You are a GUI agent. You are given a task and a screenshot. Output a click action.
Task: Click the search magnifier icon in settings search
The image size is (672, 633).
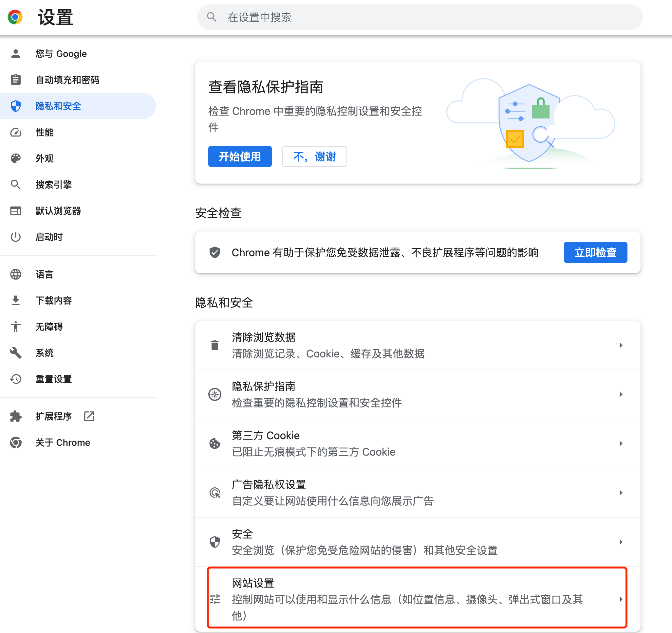pos(212,17)
